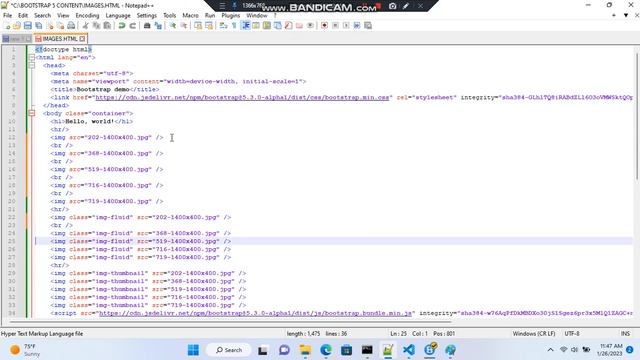The width and height of the screenshot is (640, 360).
Task: Click the Close All documents toolbar icon
Action: (x=60, y=26)
